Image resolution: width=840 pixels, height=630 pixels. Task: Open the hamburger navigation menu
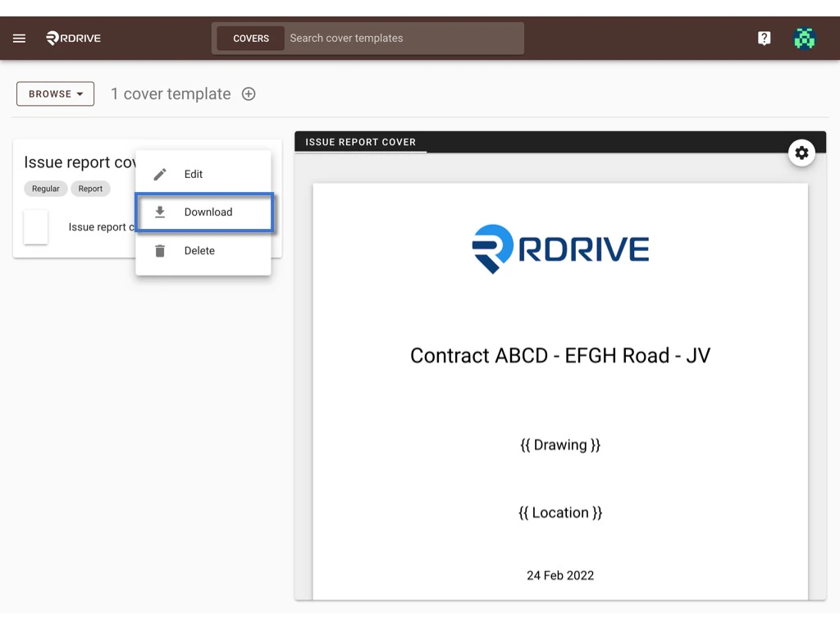pos(20,38)
